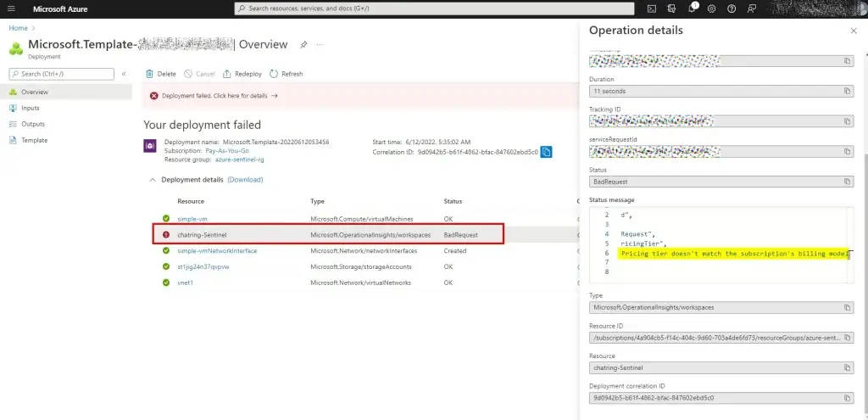The width and height of the screenshot is (868, 420).
Task: Click the Type column header
Action: (317, 202)
